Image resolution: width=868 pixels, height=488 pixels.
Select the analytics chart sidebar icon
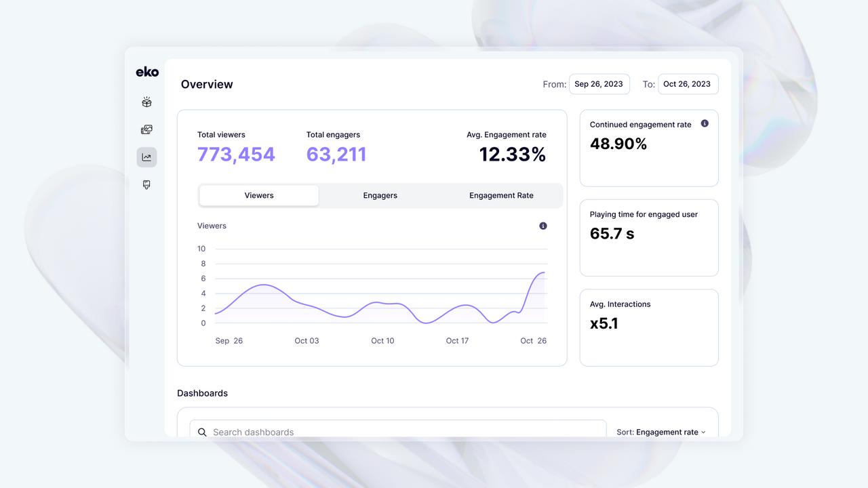pos(146,157)
